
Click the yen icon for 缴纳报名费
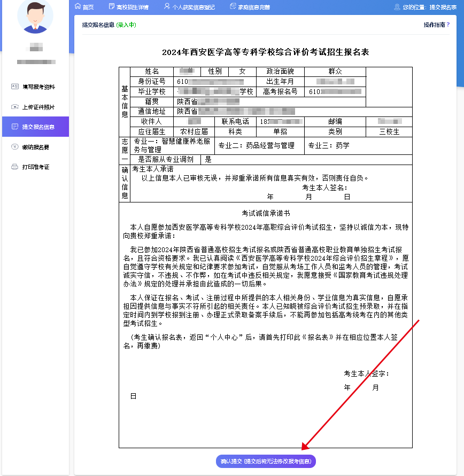(x=14, y=147)
